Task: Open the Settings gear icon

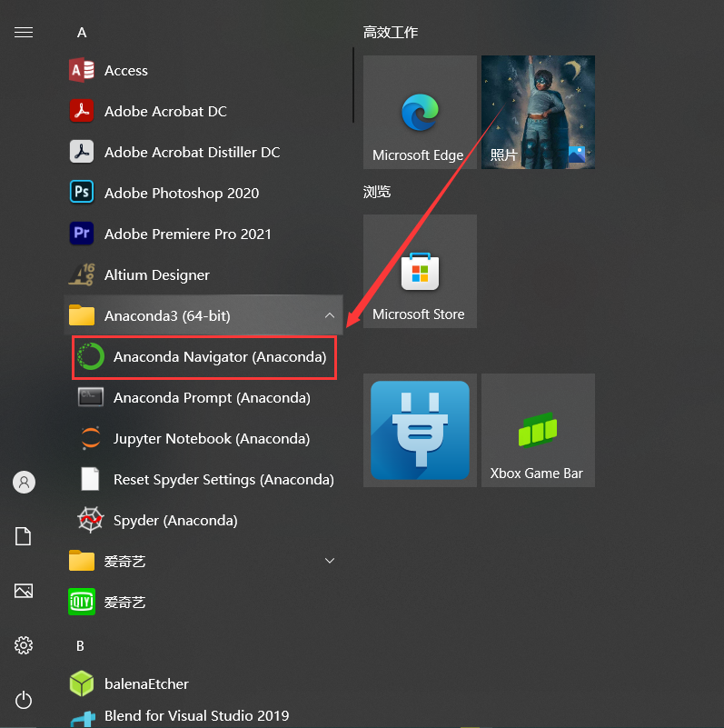Action: coord(24,645)
